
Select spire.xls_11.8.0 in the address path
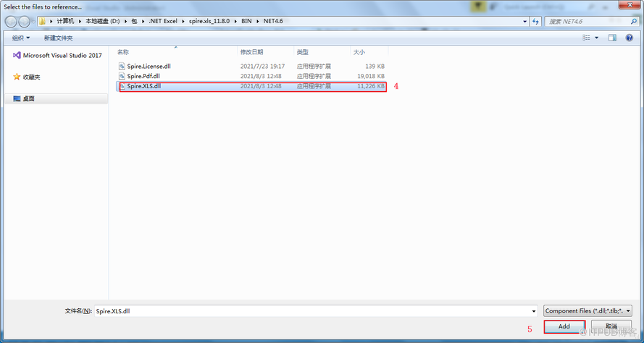209,21
